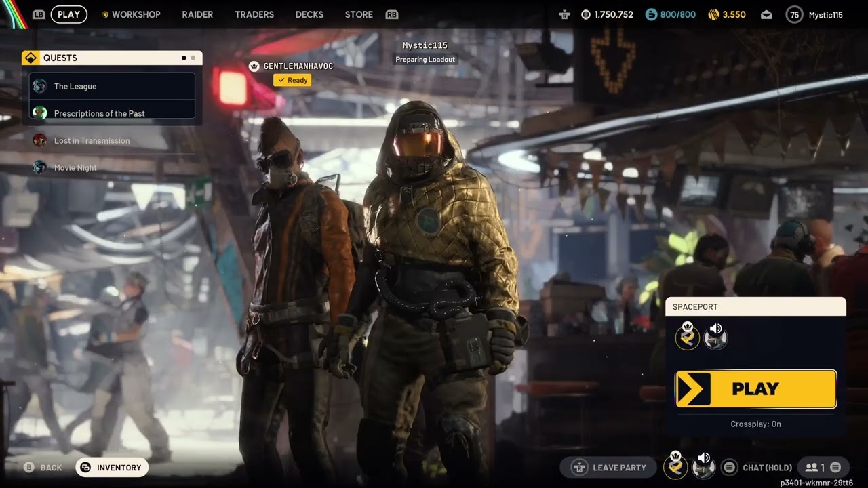This screenshot has width=868, height=488.
Task: Click the menu icon left of Chat (Hold)
Action: pos(729,467)
